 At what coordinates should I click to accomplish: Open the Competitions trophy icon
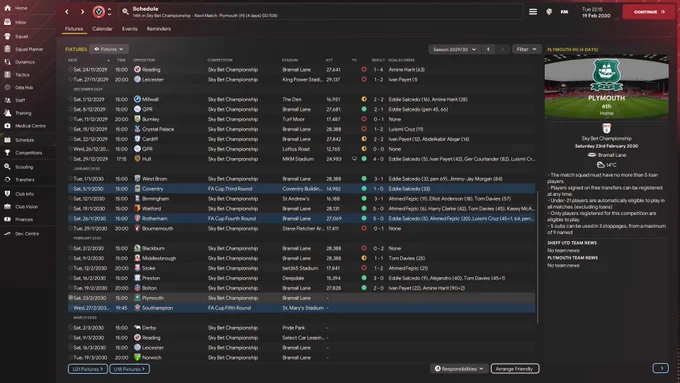[7, 153]
